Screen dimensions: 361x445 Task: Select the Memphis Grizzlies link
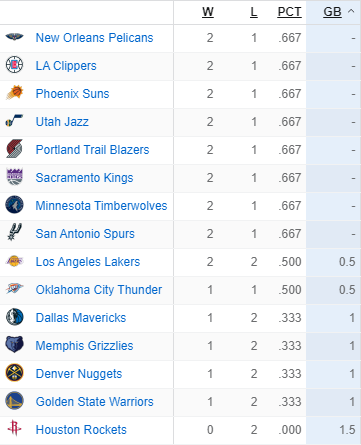point(84,346)
